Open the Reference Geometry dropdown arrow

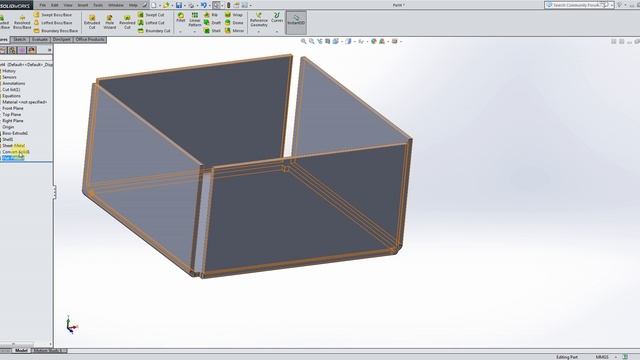(x=258, y=31)
